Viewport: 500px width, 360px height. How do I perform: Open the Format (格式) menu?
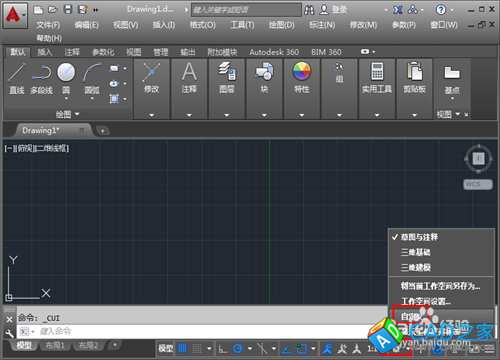coord(203,25)
